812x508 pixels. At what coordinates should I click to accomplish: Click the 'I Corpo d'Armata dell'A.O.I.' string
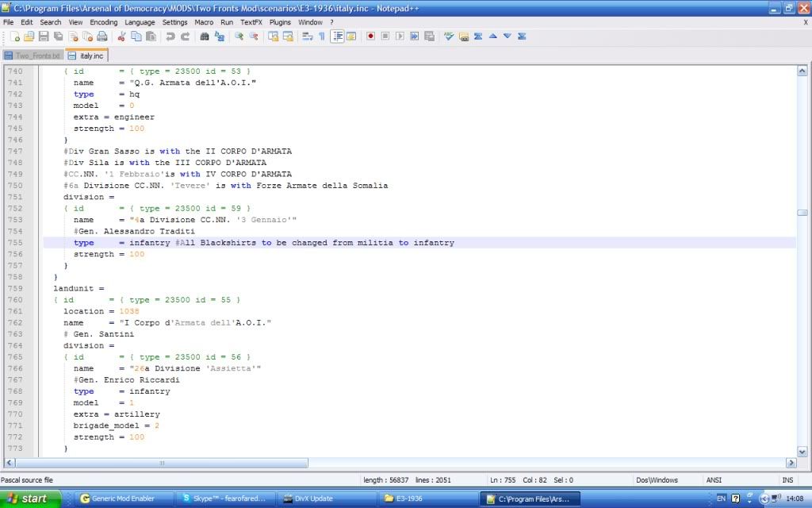click(x=195, y=322)
